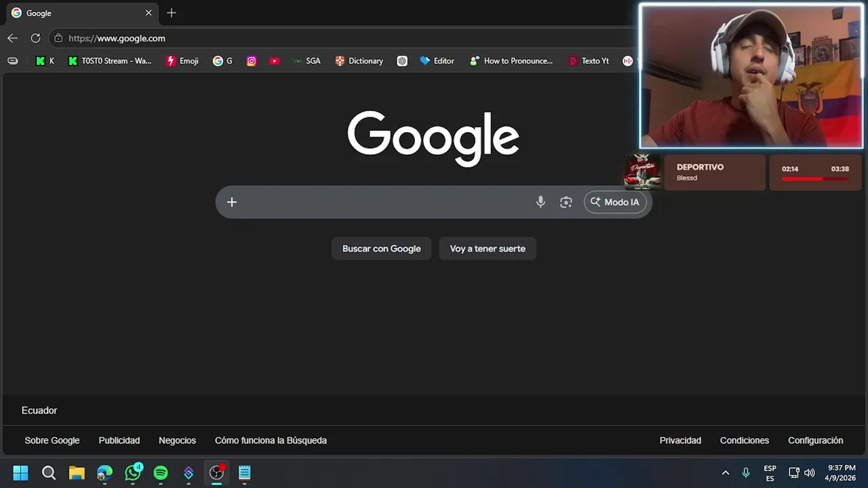
Task: Click Voy a tener suerte
Action: pyautogui.click(x=488, y=249)
